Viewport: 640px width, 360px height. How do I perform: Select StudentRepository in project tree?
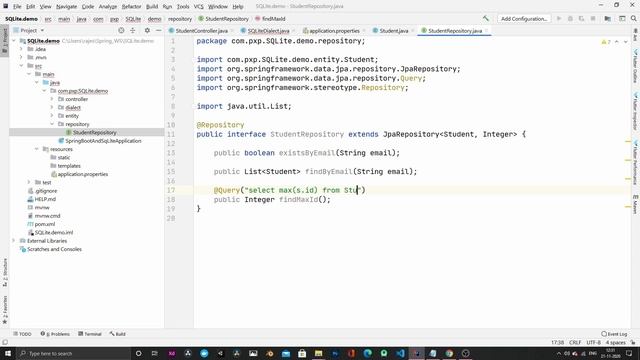click(x=94, y=133)
